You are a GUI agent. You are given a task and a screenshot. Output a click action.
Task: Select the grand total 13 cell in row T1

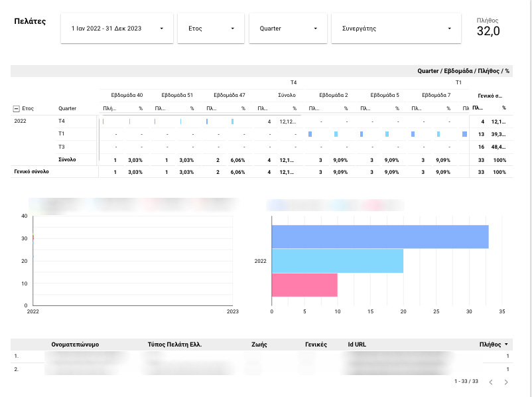tap(481, 134)
